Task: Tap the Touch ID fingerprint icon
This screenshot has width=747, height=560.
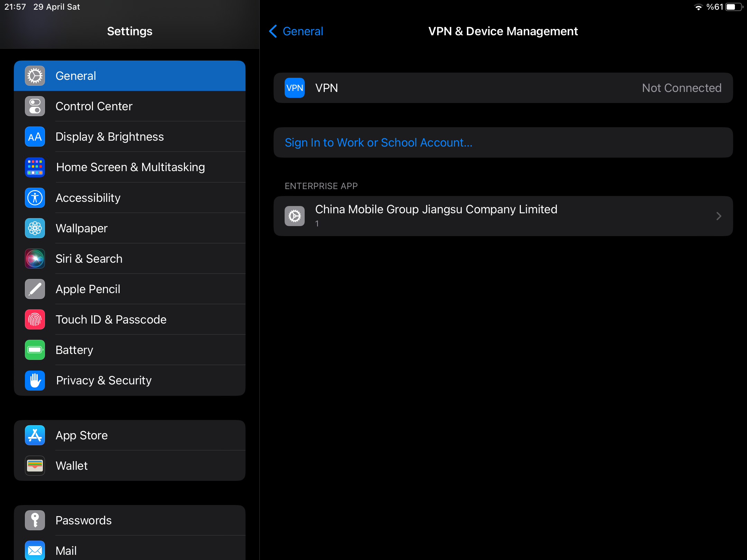Action: [35, 319]
